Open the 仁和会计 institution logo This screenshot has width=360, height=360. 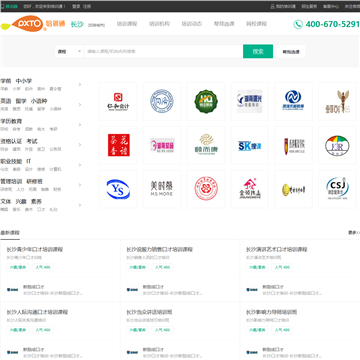118,102
